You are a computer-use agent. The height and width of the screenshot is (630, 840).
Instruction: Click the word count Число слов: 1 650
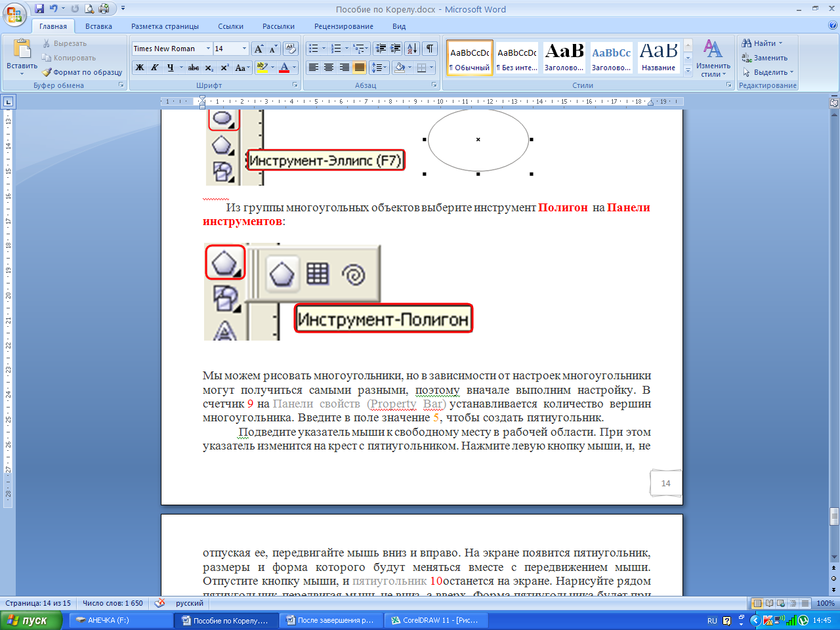click(113, 603)
